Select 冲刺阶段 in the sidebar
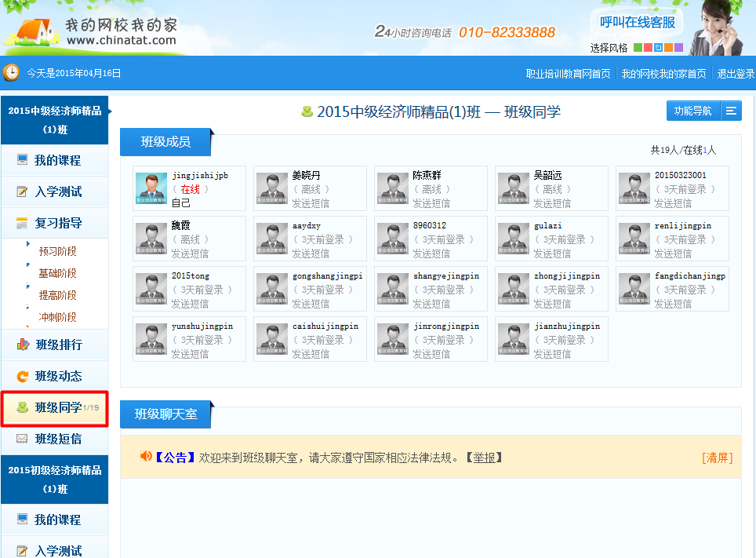 click(x=58, y=317)
